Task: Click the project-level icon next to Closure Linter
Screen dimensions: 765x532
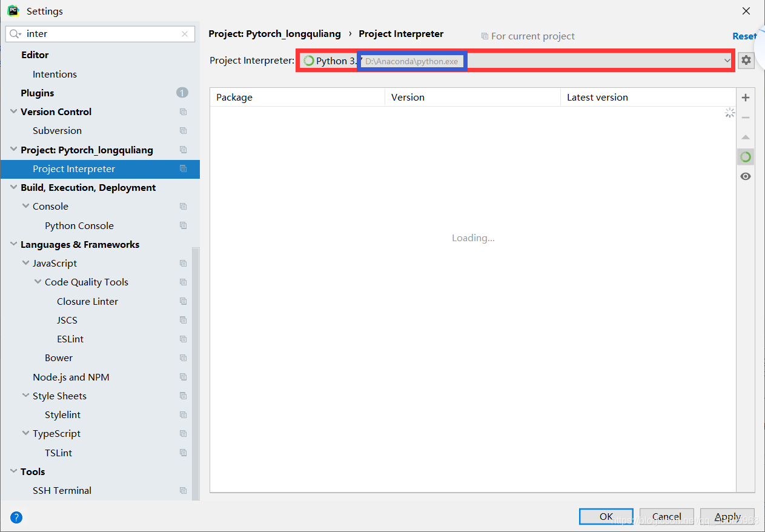Action: [183, 301]
